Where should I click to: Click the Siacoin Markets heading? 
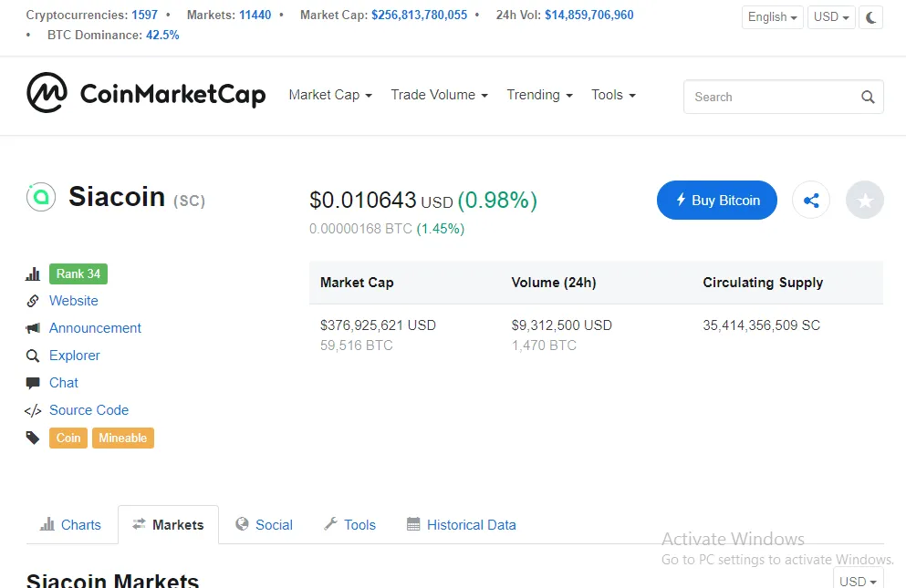pos(112,580)
